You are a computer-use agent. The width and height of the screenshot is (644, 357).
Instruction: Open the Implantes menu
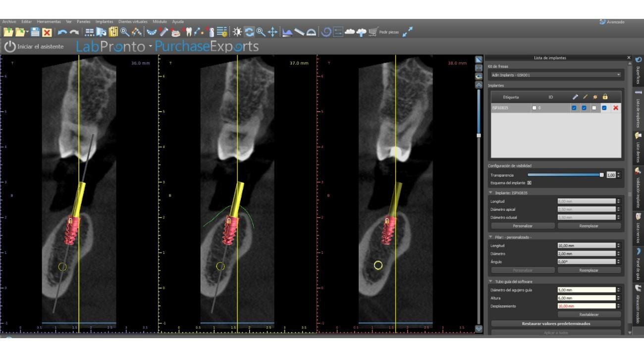pos(104,21)
